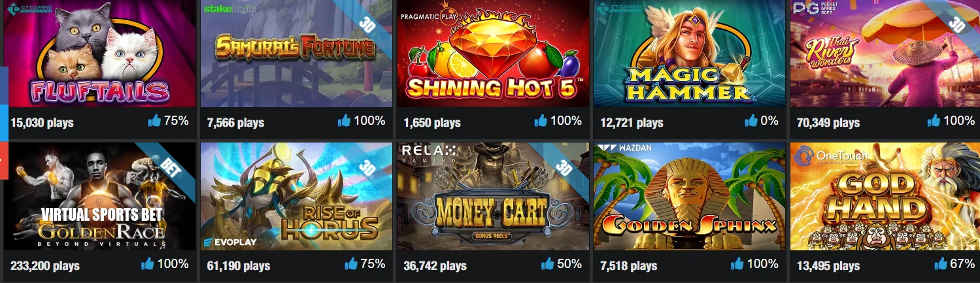Click thumbs-up icon under Rise of Horus
The height and width of the screenshot is (283, 980).
click(x=351, y=263)
